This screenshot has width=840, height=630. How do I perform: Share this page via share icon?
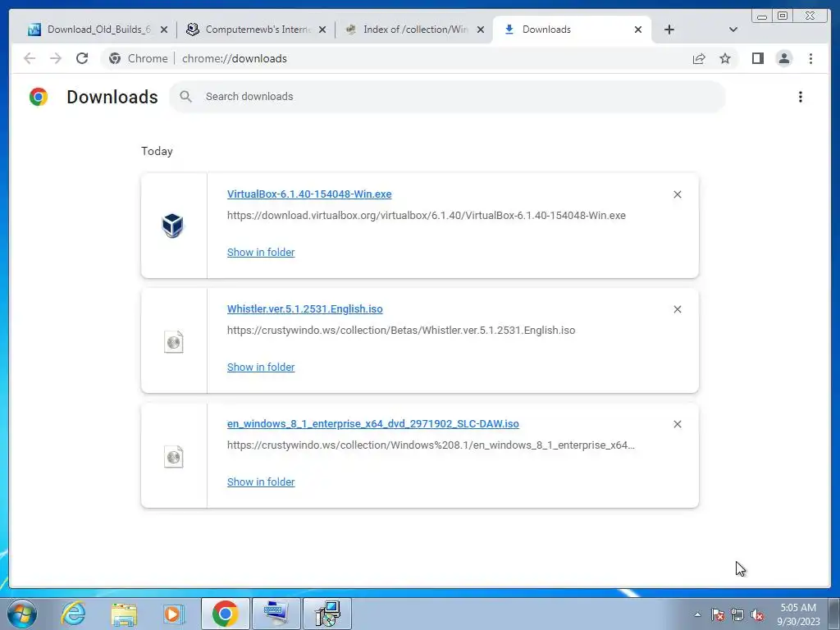[699, 58]
